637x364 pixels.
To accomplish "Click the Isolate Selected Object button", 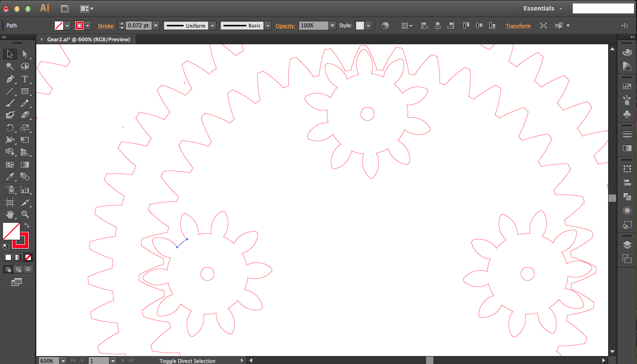I will pyautogui.click(x=543, y=25).
